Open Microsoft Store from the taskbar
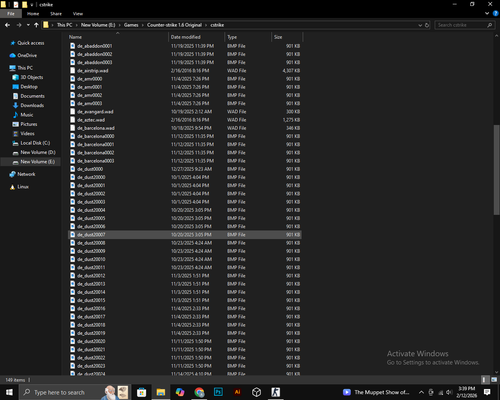This screenshot has width=500, height=400. pyautogui.click(x=141, y=392)
